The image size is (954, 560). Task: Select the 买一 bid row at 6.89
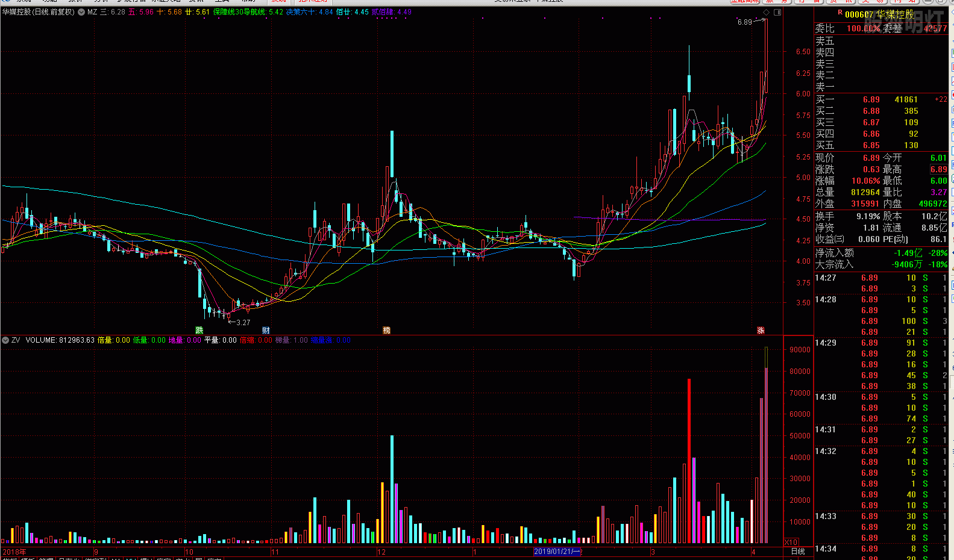click(882, 99)
